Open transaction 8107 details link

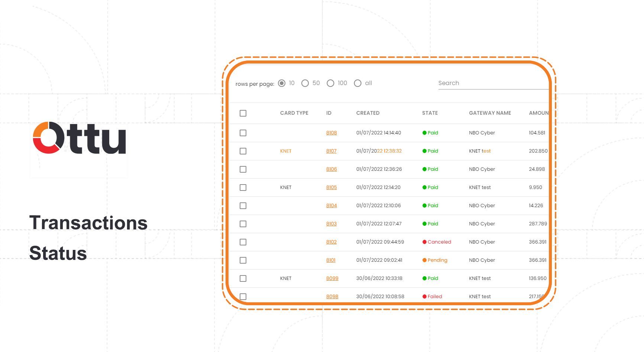coord(331,151)
